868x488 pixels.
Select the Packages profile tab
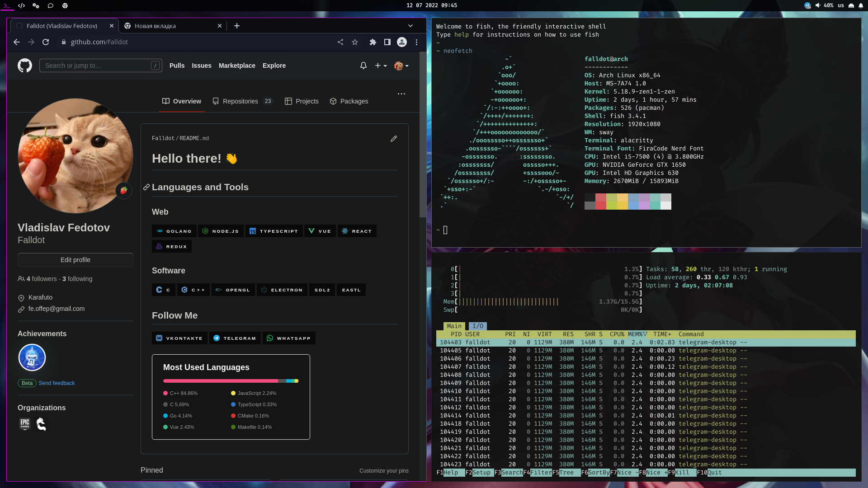tap(349, 101)
